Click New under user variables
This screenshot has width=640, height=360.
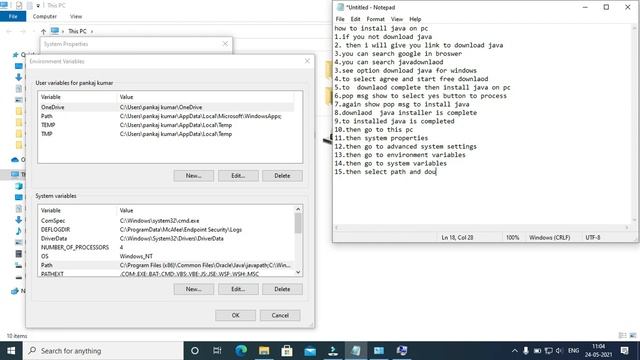tap(193, 176)
